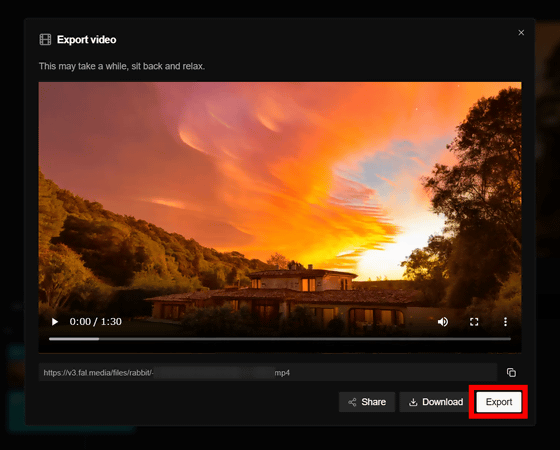Click the Download button

click(x=436, y=402)
